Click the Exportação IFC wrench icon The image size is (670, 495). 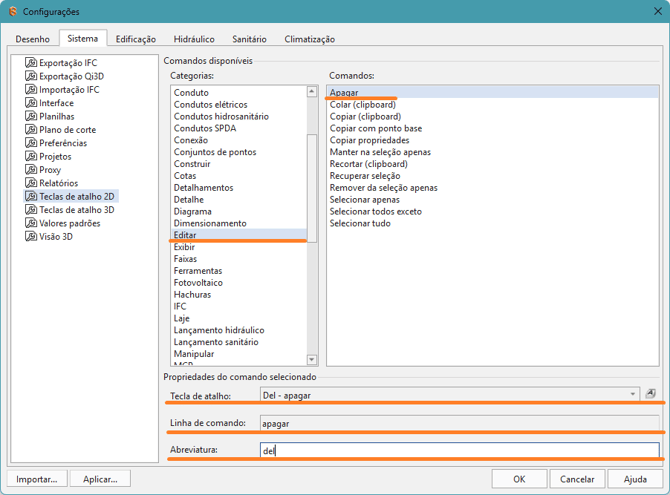[x=31, y=62]
